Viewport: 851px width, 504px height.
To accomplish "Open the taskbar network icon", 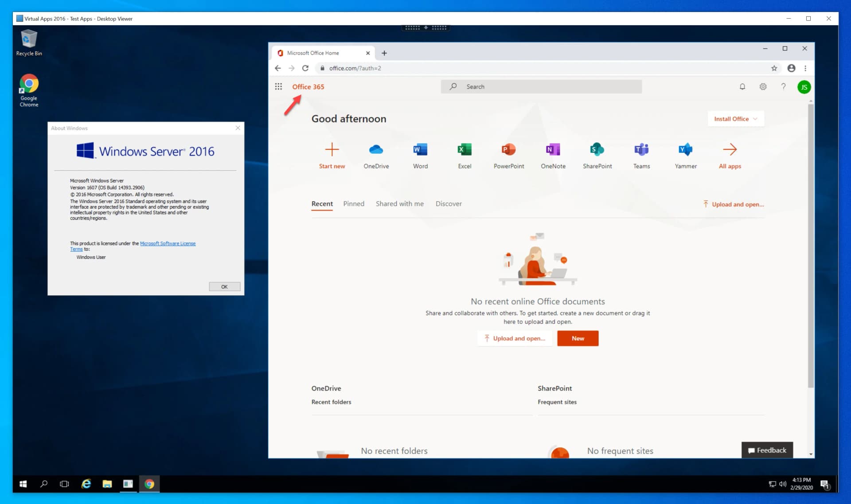I will (772, 484).
